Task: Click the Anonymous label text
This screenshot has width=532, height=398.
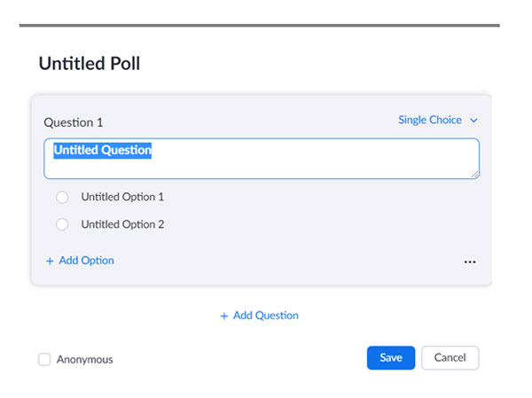Action: [85, 360]
